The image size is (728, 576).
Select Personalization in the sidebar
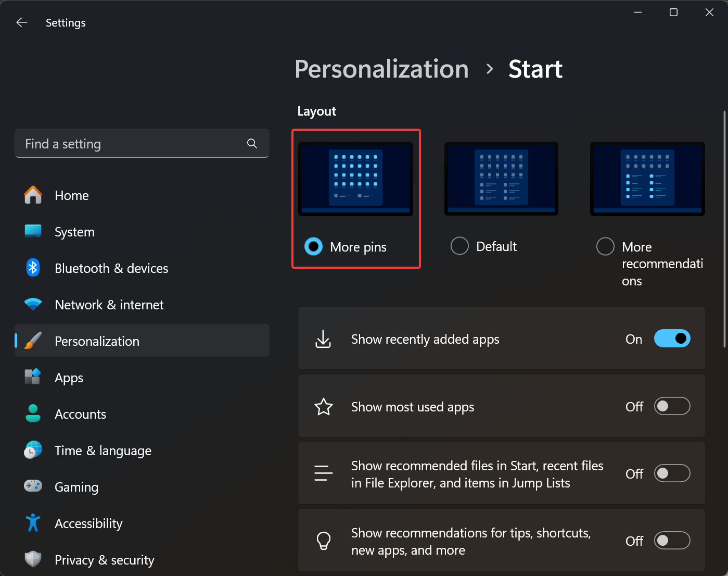(142, 341)
